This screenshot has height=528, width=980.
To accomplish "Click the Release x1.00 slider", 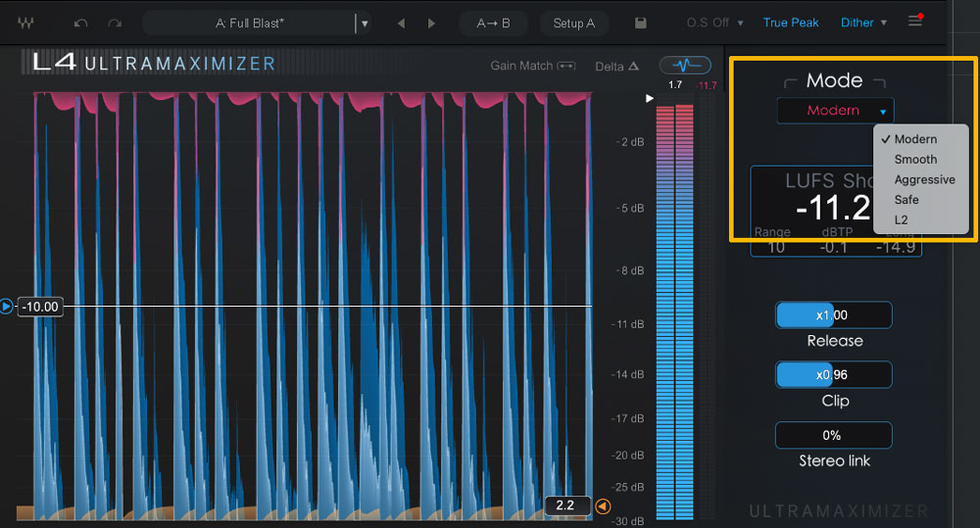I will [x=833, y=315].
